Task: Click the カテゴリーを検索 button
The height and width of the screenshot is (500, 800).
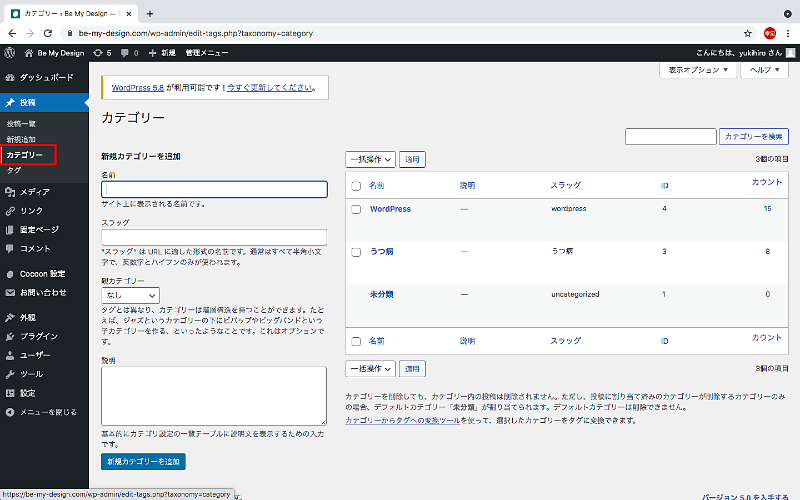Action: 753,136
